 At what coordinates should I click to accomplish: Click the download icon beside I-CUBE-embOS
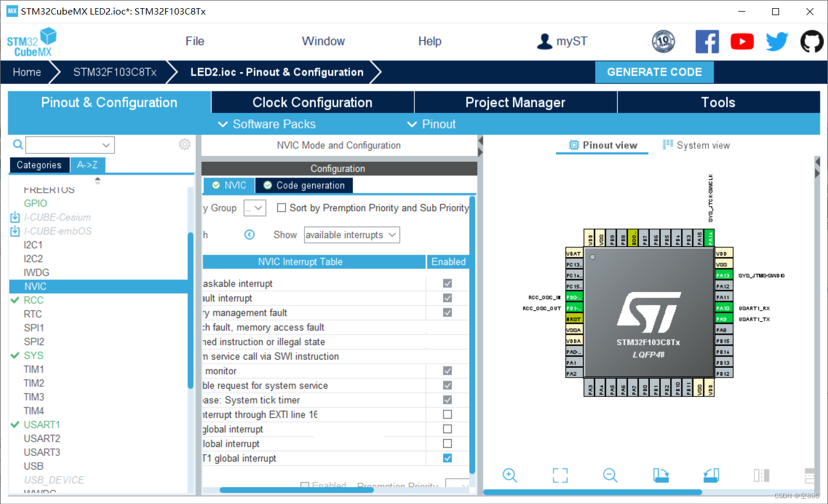pos(15,231)
